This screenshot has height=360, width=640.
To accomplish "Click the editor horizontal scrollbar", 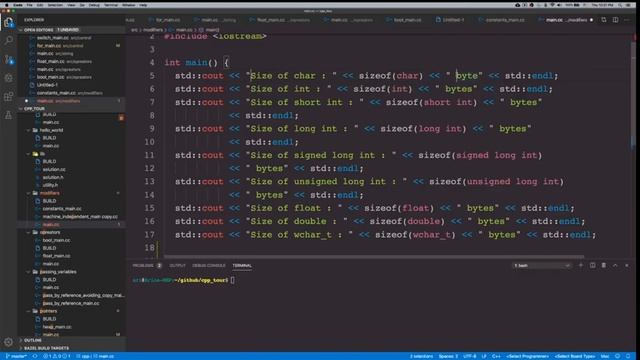I will (x=374, y=257).
